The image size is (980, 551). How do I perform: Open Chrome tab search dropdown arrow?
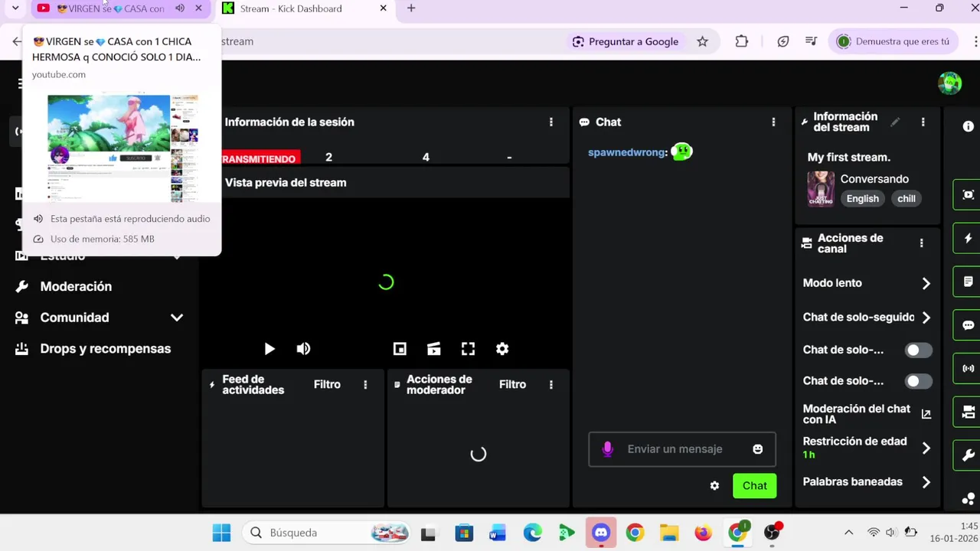15,8
